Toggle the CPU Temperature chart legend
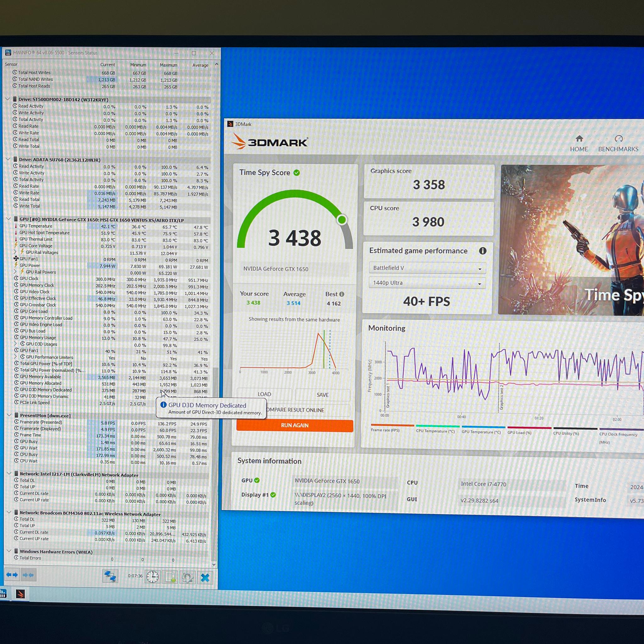This screenshot has width=644, height=644. [437, 429]
